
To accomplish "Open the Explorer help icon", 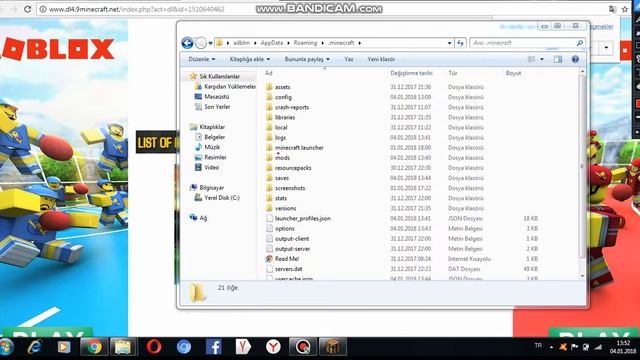I will click(575, 59).
